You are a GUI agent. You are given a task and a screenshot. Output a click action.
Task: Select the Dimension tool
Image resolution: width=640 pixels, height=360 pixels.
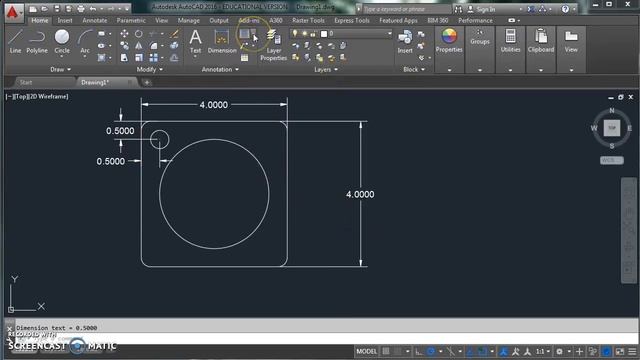pos(222,41)
